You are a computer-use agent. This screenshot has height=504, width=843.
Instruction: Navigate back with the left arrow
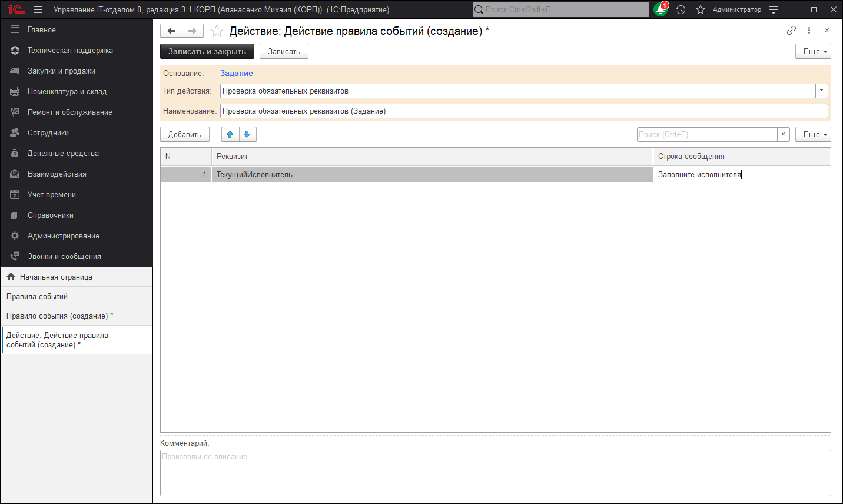pyautogui.click(x=171, y=31)
